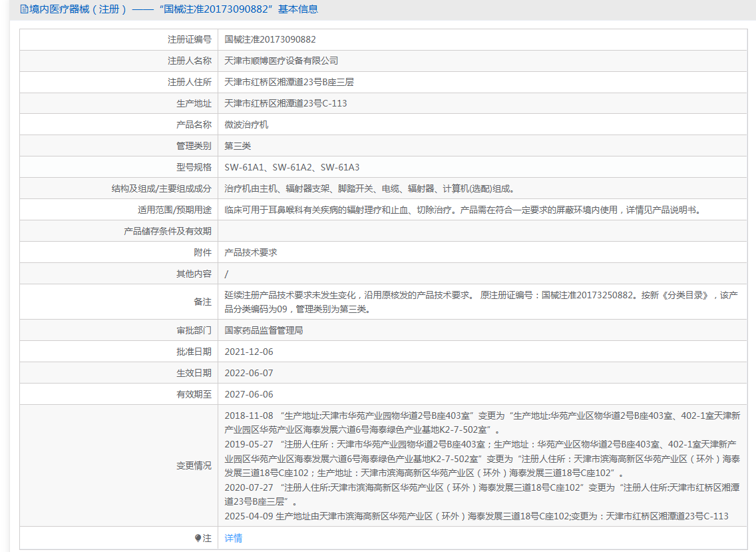The width and height of the screenshot is (756, 552).
Task: Select the 生产地址 label
Action: click(x=194, y=103)
